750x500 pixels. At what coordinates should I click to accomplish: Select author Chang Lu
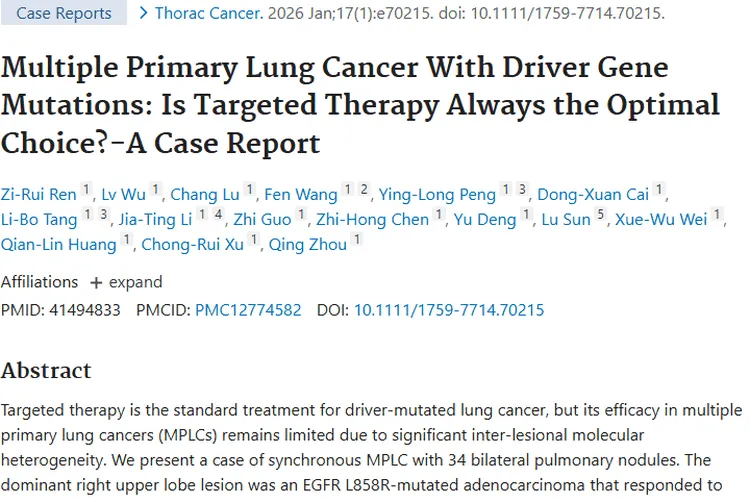[206, 194]
